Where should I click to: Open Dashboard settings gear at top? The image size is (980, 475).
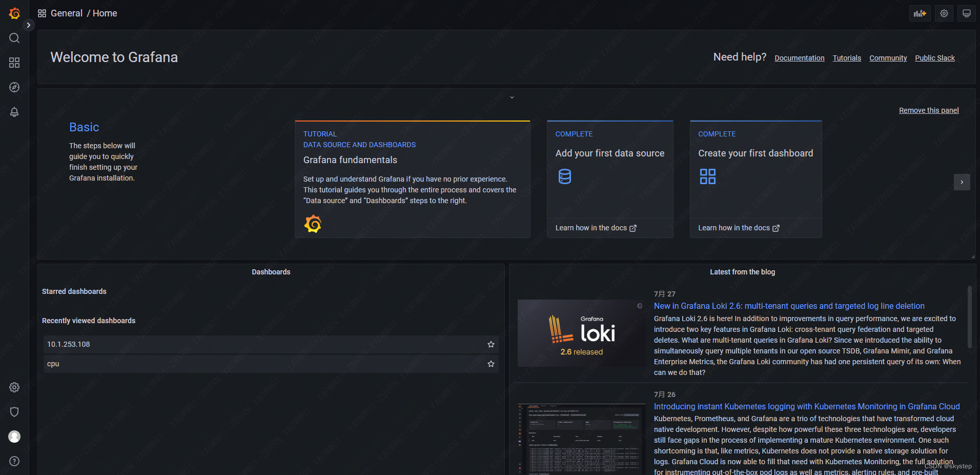click(944, 13)
